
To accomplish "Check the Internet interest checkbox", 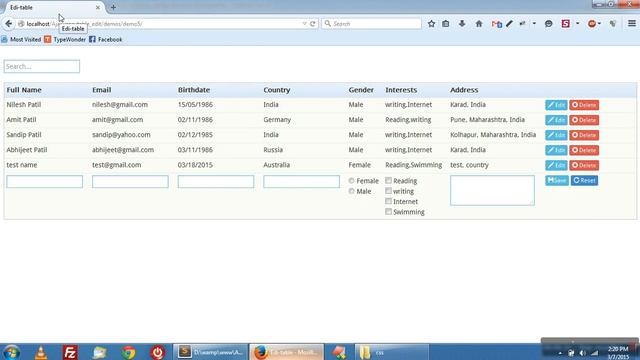I will (389, 201).
